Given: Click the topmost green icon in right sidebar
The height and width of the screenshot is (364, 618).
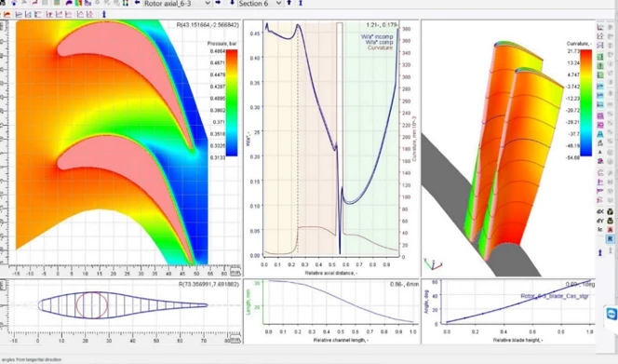Looking at the screenshot, I should [x=600, y=57].
